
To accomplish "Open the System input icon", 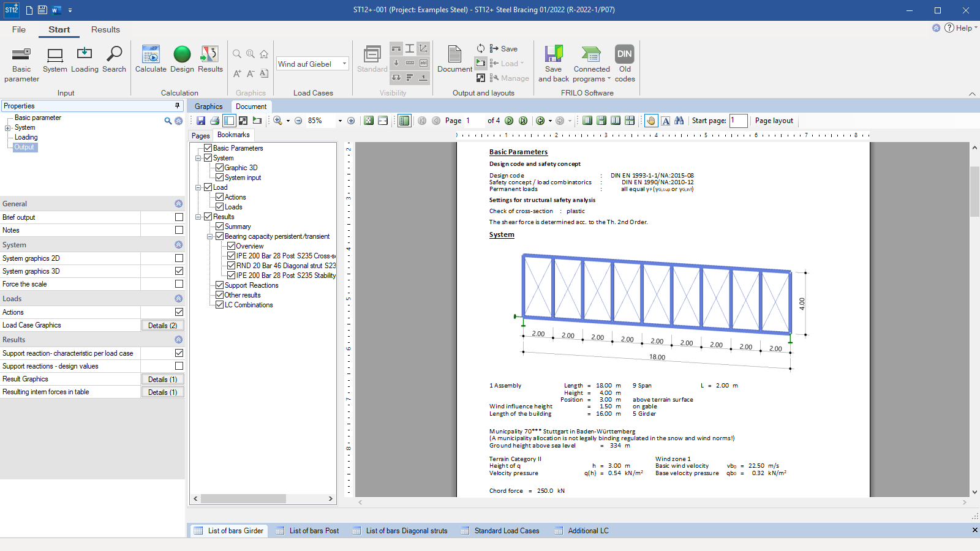I will tap(55, 60).
